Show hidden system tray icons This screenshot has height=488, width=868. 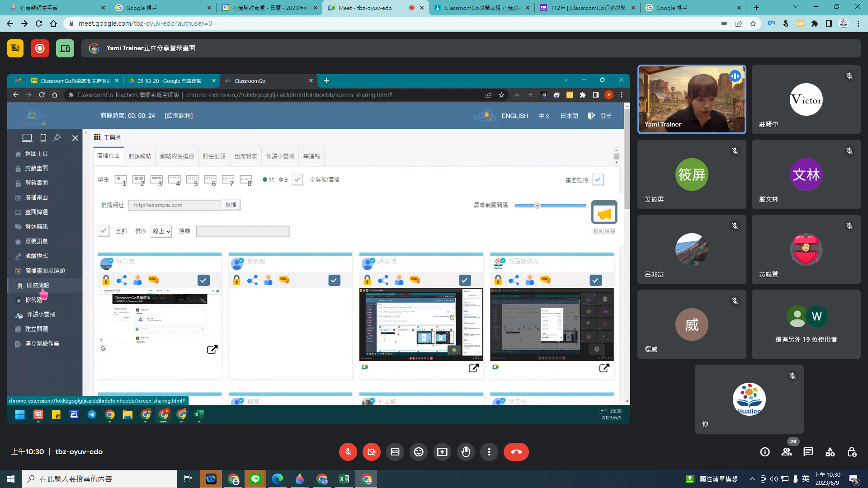(x=752, y=479)
